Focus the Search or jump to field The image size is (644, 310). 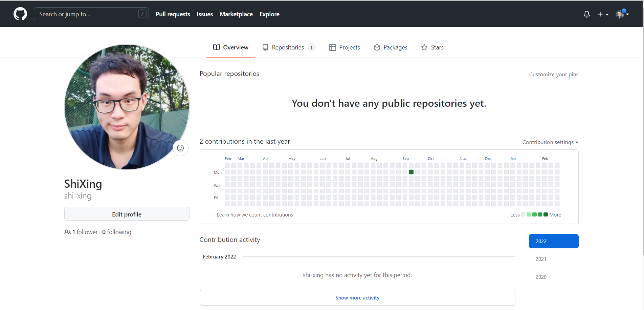tap(88, 14)
